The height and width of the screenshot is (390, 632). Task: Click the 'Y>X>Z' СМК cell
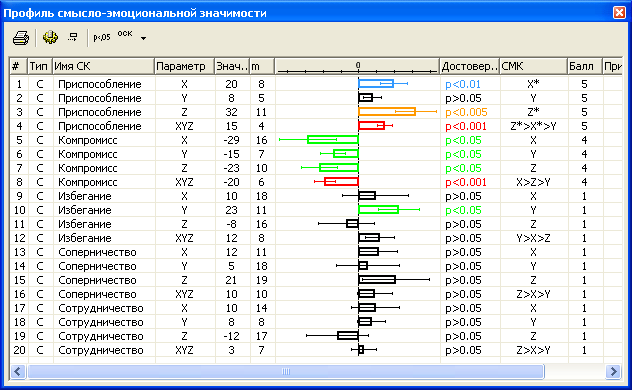(533, 238)
